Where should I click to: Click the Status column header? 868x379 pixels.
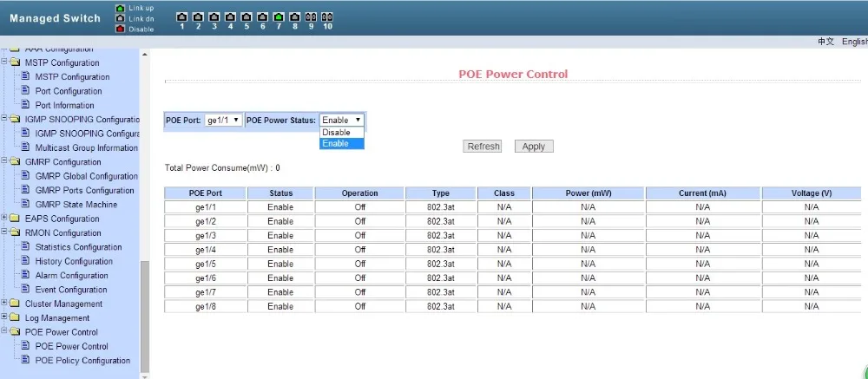[x=280, y=193]
